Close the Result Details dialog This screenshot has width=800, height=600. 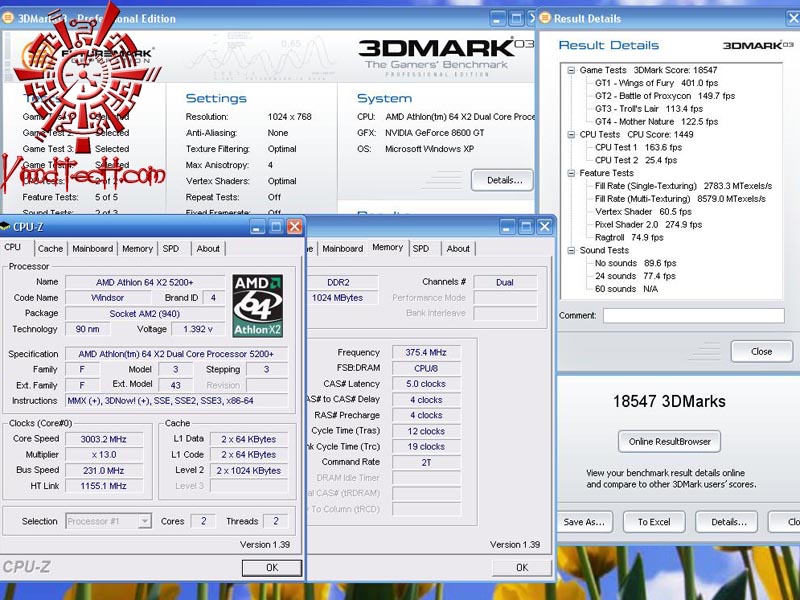762,352
